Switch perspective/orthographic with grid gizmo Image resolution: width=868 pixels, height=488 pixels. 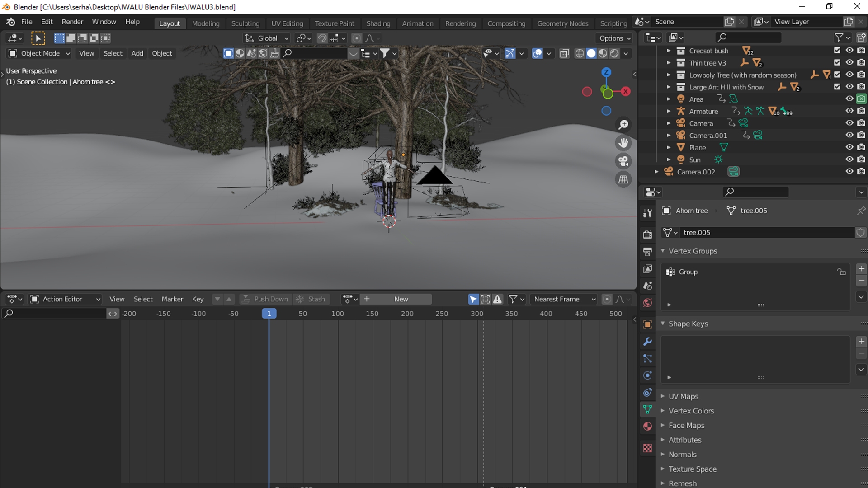(x=623, y=180)
